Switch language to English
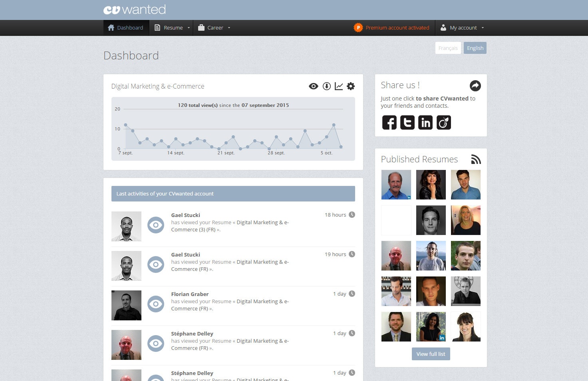This screenshot has width=588, height=381. 475,48
